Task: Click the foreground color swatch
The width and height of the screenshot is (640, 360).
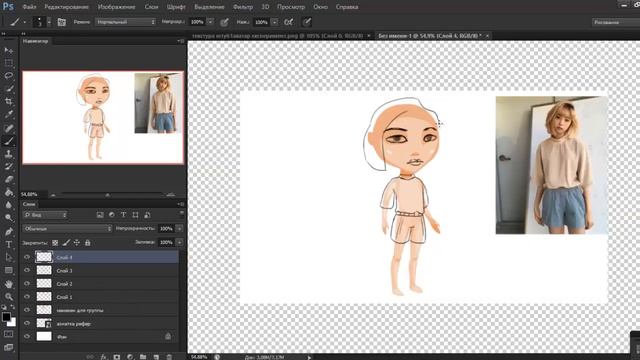Action: click(x=6, y=317)
